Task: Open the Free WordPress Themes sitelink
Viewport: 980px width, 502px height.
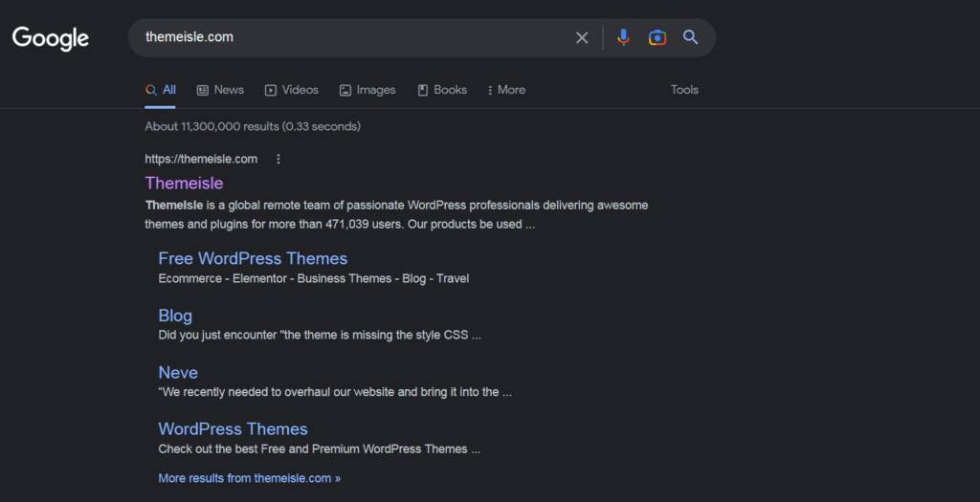Action: click(x=253, y=258)
